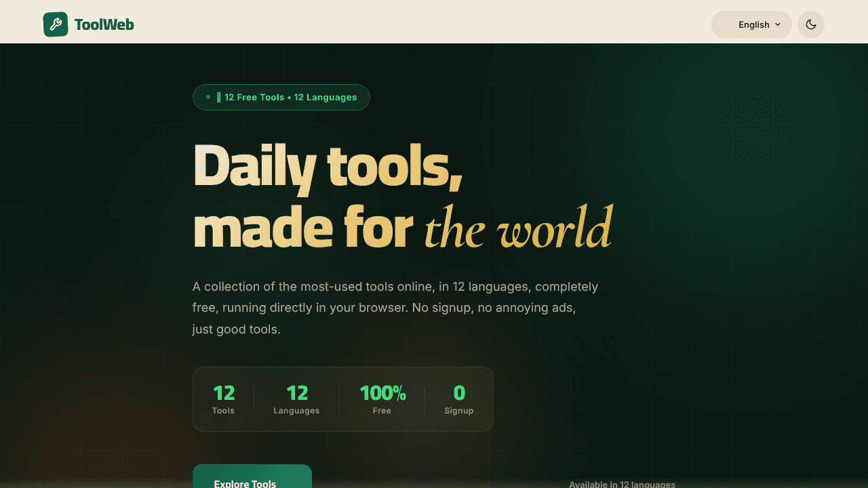868x488 pixels.
Task: Click the description paragraph about tools online
Action: click(395, 308)
